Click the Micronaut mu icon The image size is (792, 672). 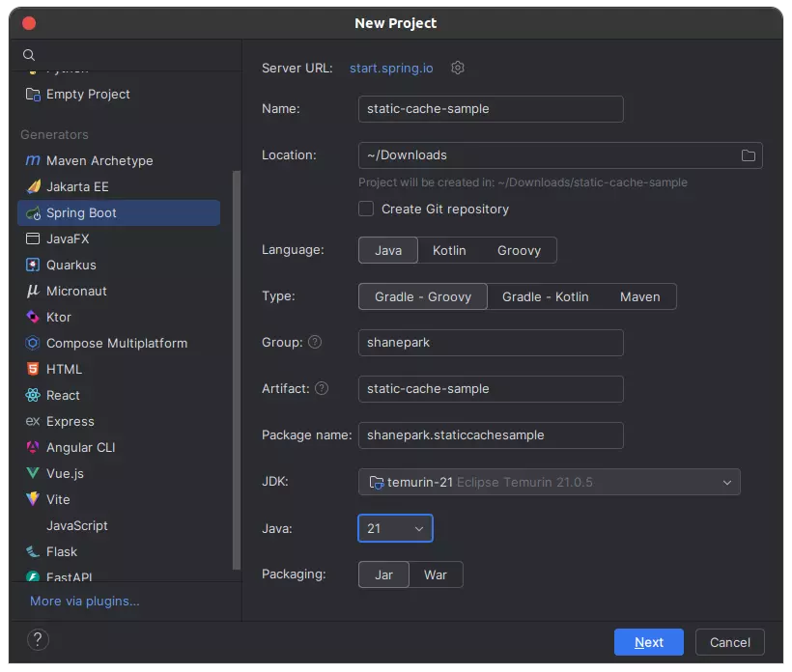pyautogui.click(x=33, y=291)
